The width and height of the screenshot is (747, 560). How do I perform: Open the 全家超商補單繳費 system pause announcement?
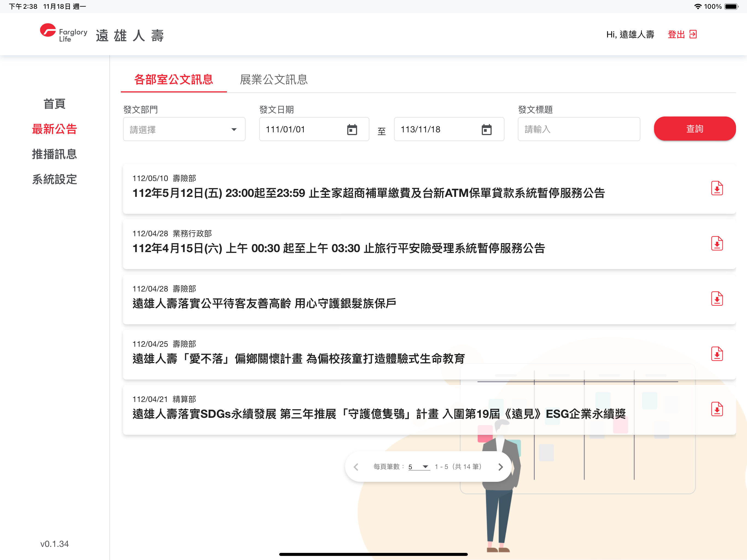(x=368, y=193)
